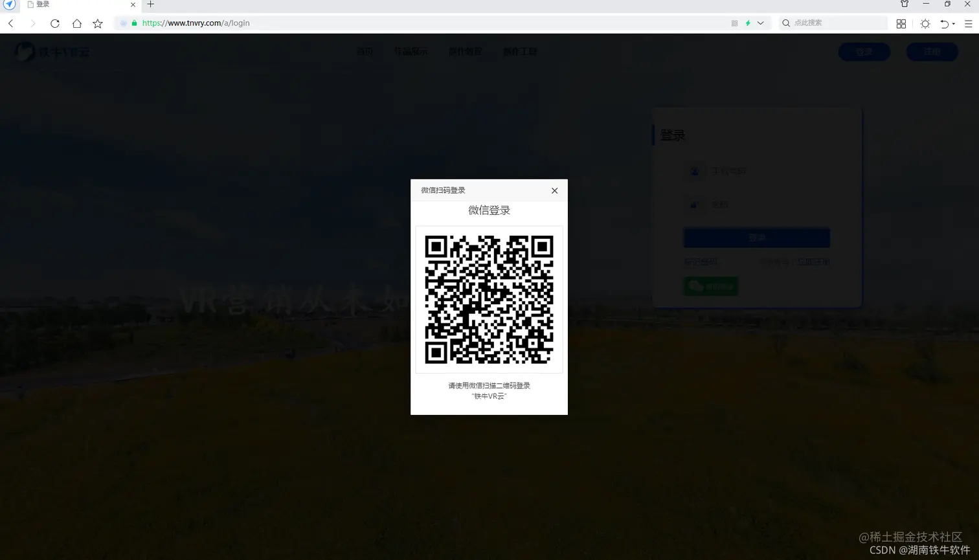Click the 铁牛VR云 site logo
Screen dimensions: 979x560
tap(52, 52)
